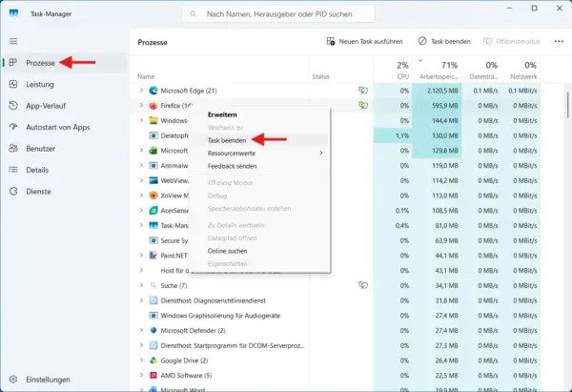This screenshot has width=572, height=392.
Task: Click the Microsoft Defender shield icon
Action: 153,330
